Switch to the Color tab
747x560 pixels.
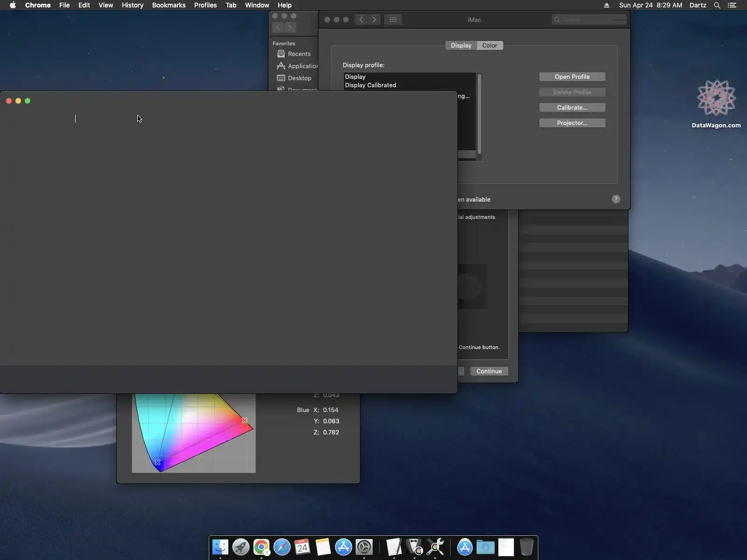click(490, 45)
